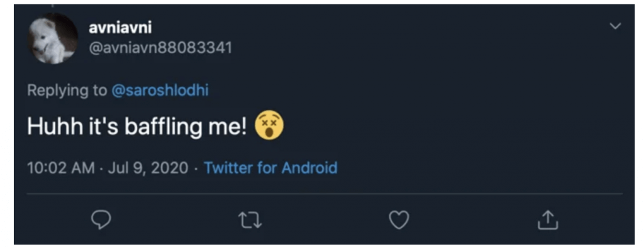Click the reply speech bubble icon
Viewport: 644px width, 247px height.
point(101,221)
